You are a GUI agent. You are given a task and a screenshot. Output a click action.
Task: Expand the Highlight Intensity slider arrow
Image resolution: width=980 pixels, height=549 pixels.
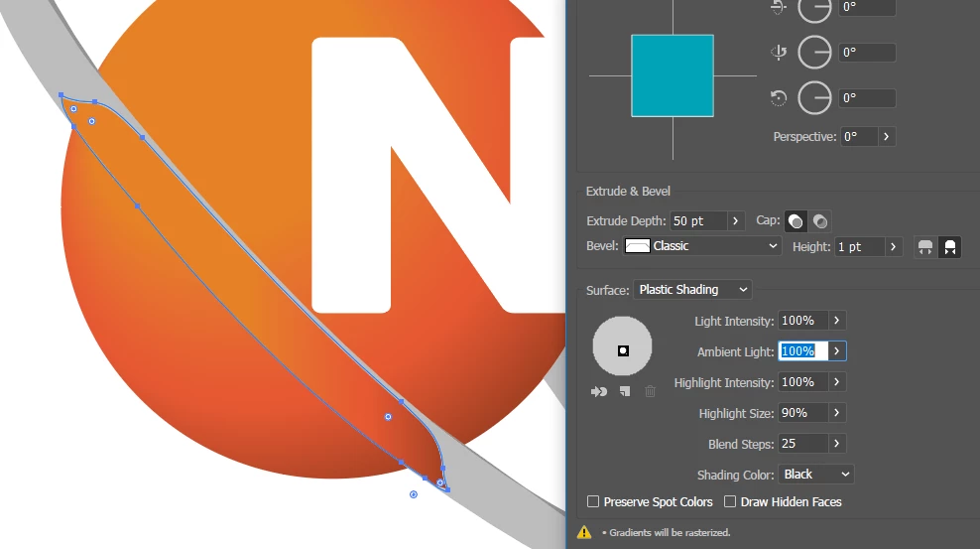pos(837,382)
